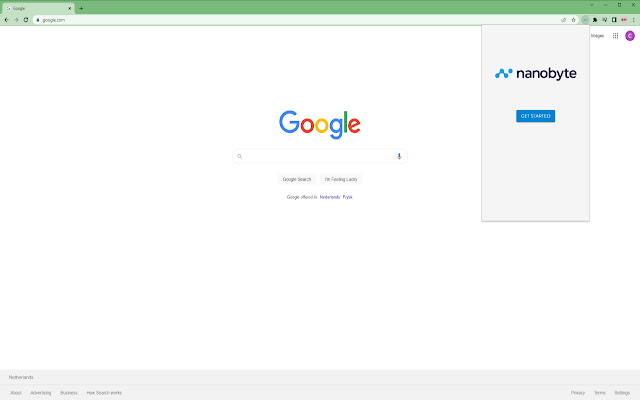This screenshot has height=400, width=640.
Task: Open the Business footer link
Action: [x=69, y=393]
